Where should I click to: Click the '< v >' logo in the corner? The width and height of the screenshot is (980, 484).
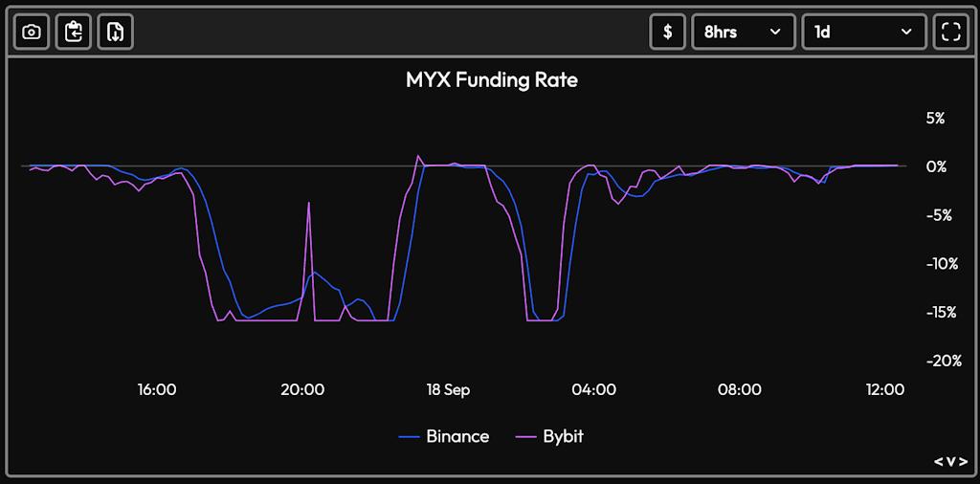tap(950, 462)
